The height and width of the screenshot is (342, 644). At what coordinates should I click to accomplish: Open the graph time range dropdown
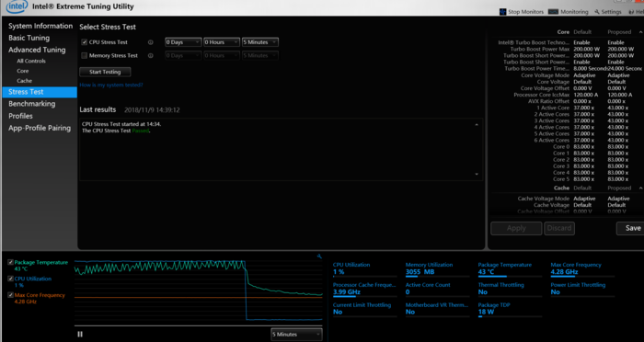(296, 335)
